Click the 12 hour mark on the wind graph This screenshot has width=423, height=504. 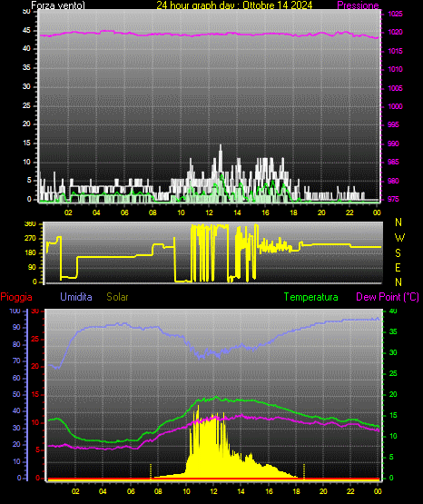click(209, 212)
